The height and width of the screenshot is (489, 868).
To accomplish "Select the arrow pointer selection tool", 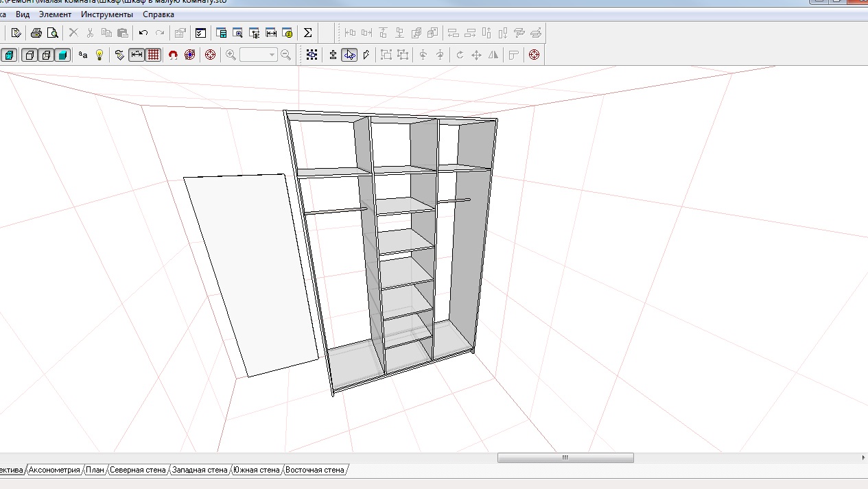I will pos(350,55).
